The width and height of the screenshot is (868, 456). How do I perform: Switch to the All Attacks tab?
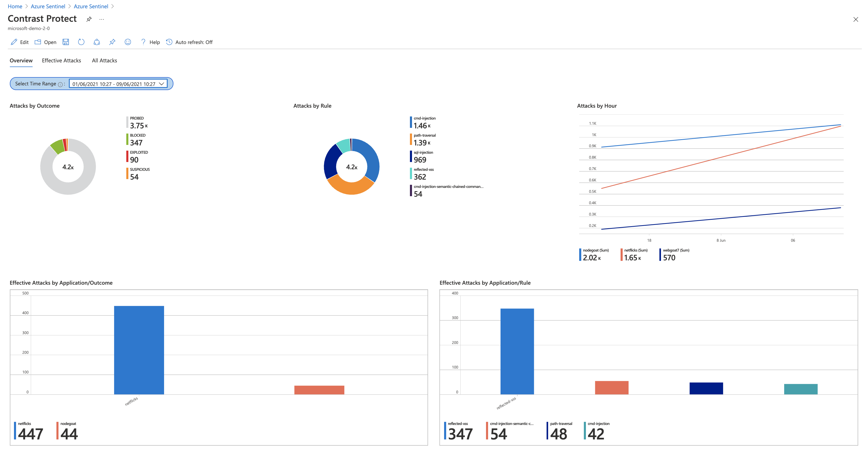coord(105,61)
